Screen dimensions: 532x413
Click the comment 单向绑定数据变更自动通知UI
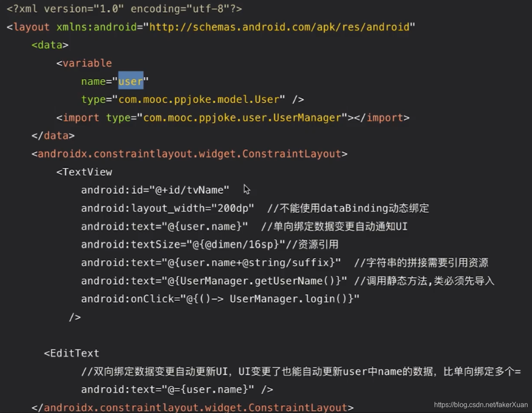pyautogui.click(x=334, y=226)
